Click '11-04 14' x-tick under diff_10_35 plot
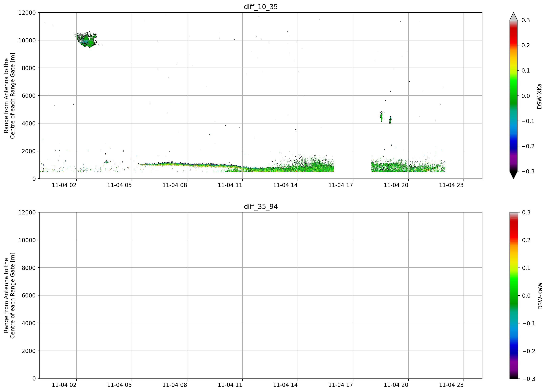The height and width of the screenshot is (392, 547). click(x=285, y=185)
